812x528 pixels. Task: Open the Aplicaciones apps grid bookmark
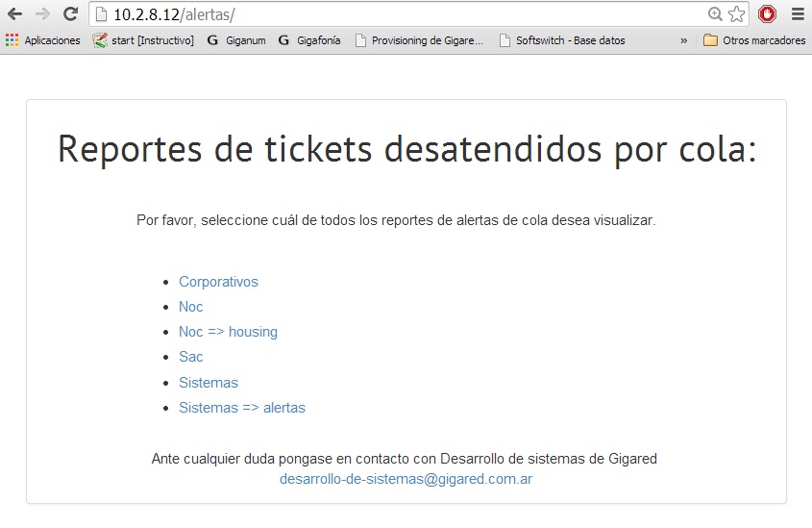click(x=43, y=40)
